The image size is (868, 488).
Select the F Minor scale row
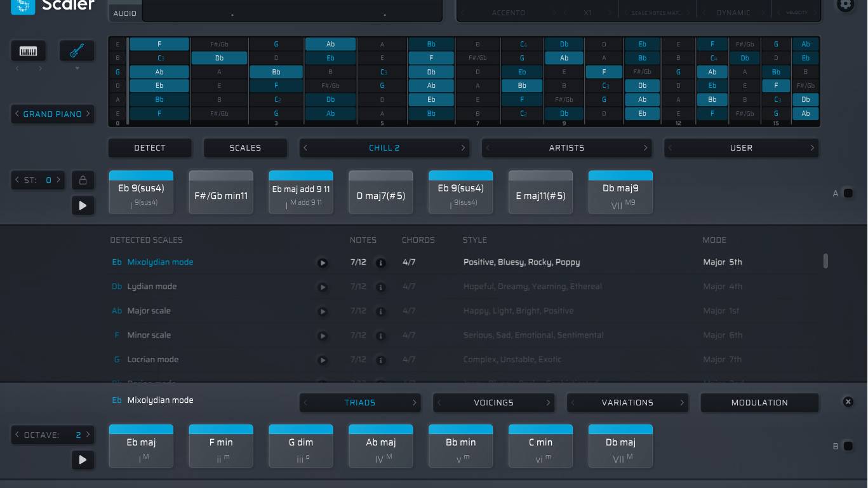pos(464,335)
